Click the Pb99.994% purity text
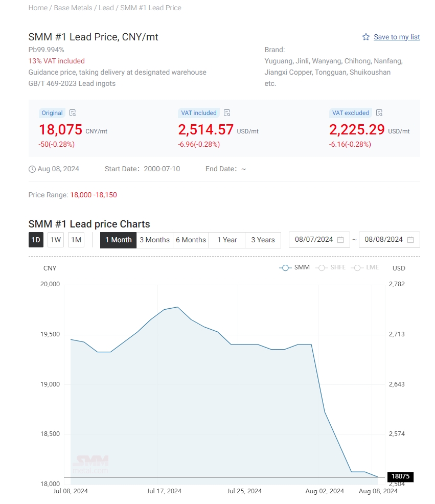The height and width of the screenshot is (504, 435). [x=47, y=50]
